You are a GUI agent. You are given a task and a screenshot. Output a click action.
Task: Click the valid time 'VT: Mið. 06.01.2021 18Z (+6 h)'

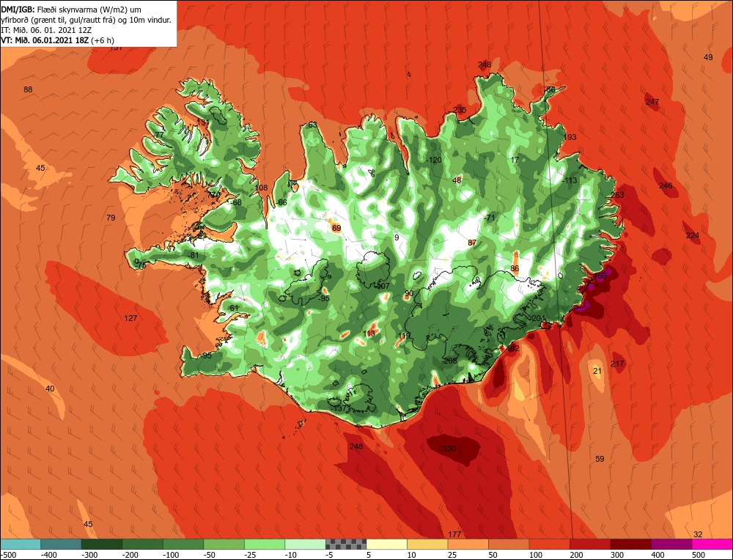[57, 40]
